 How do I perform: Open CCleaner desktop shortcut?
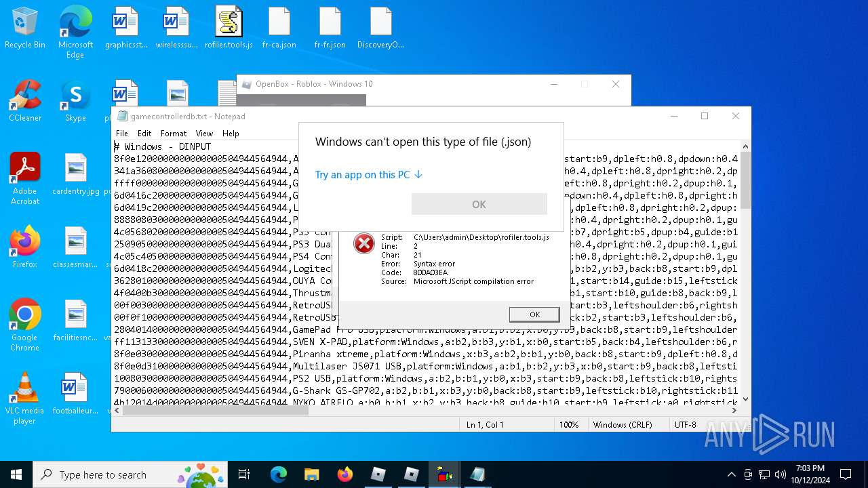[x=25, y=101]
